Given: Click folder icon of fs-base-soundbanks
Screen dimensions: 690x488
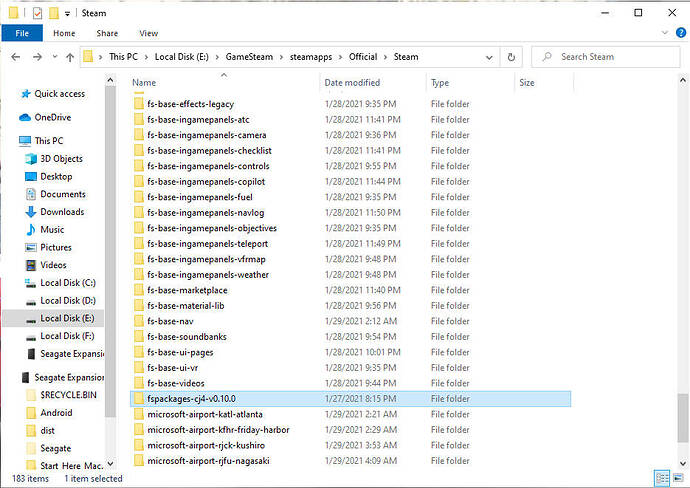Looking at the screenshot, I should pyautogui.click(x=139, y=337).
